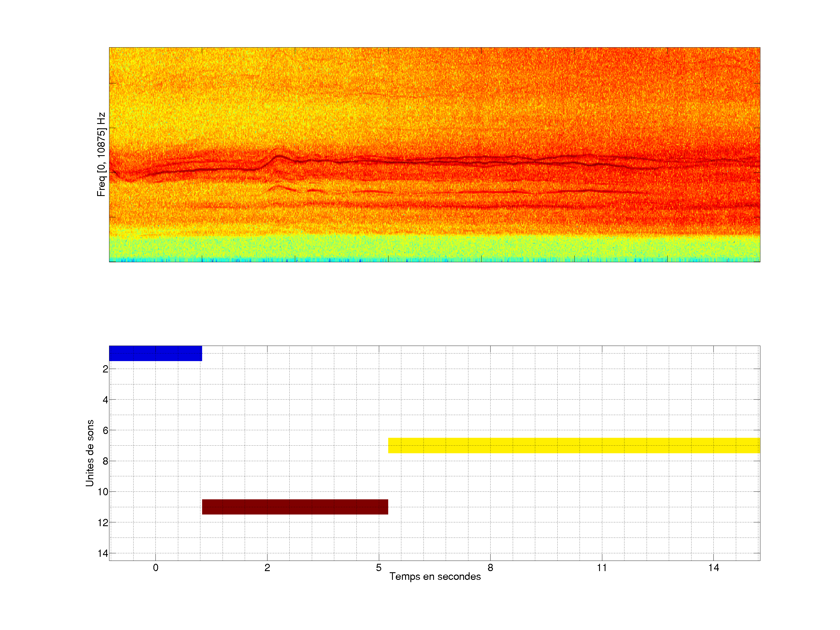This screenshot has height=630, width=840.
Task: Click the blue sound unit bar
Action: pyautogui.click(x=155, y=353)
